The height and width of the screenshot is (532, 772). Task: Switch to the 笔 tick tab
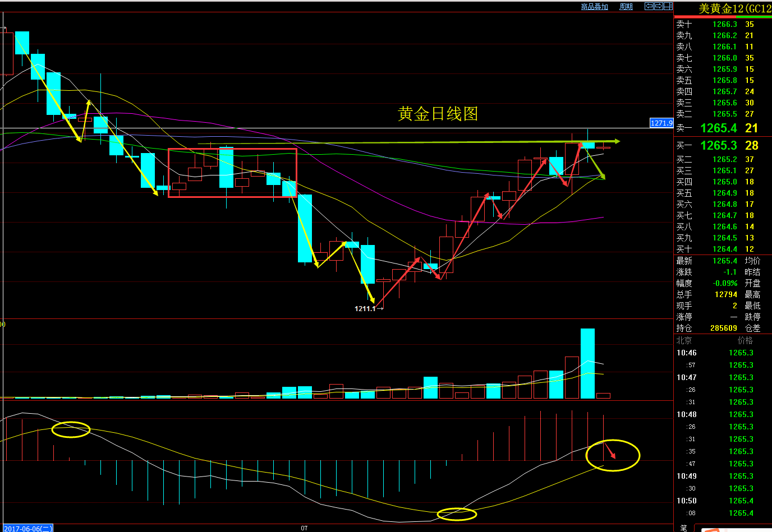pyautogui.click(x=683, y=528)
